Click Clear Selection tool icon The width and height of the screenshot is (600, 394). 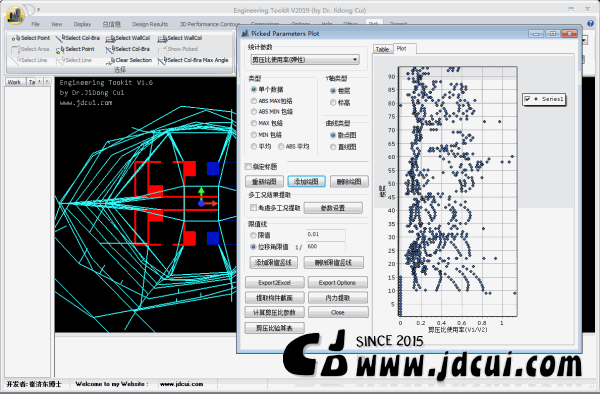click(110, 60)
